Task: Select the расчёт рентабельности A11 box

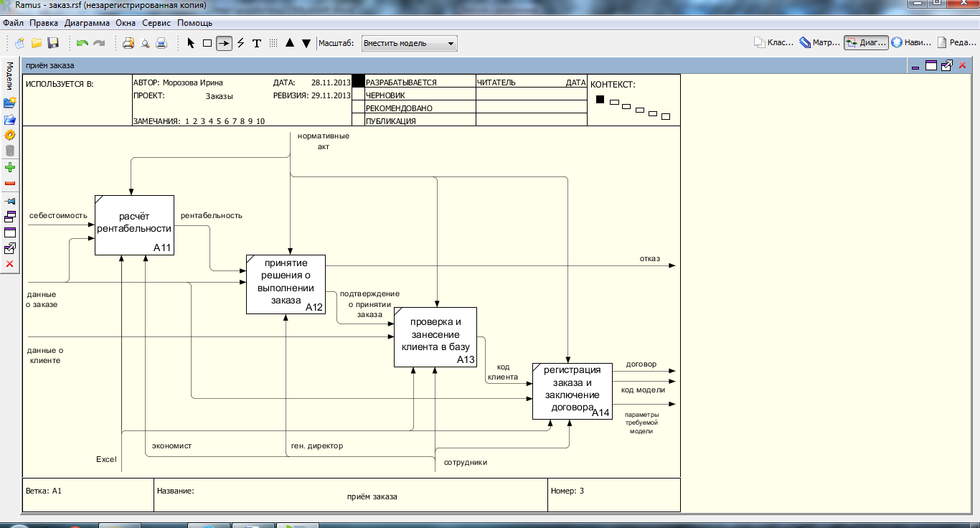Action: (x=135, y=225)
